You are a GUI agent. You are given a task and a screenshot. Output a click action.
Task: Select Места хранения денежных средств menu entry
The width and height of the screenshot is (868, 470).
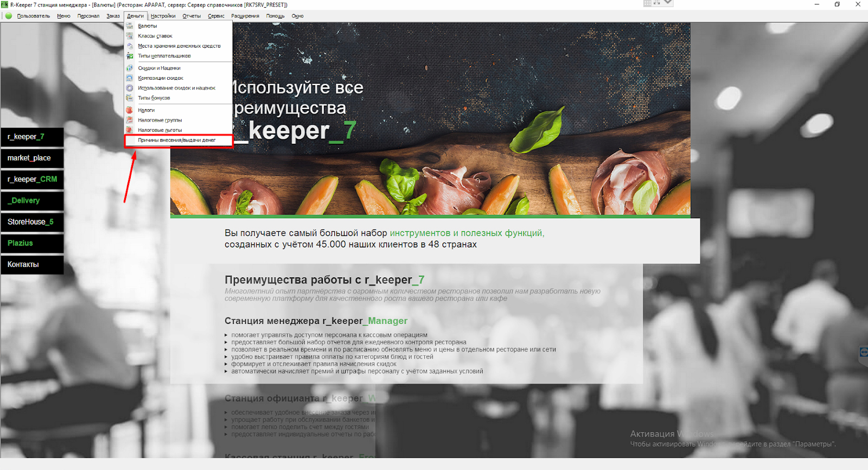click(x=178, y=46)
